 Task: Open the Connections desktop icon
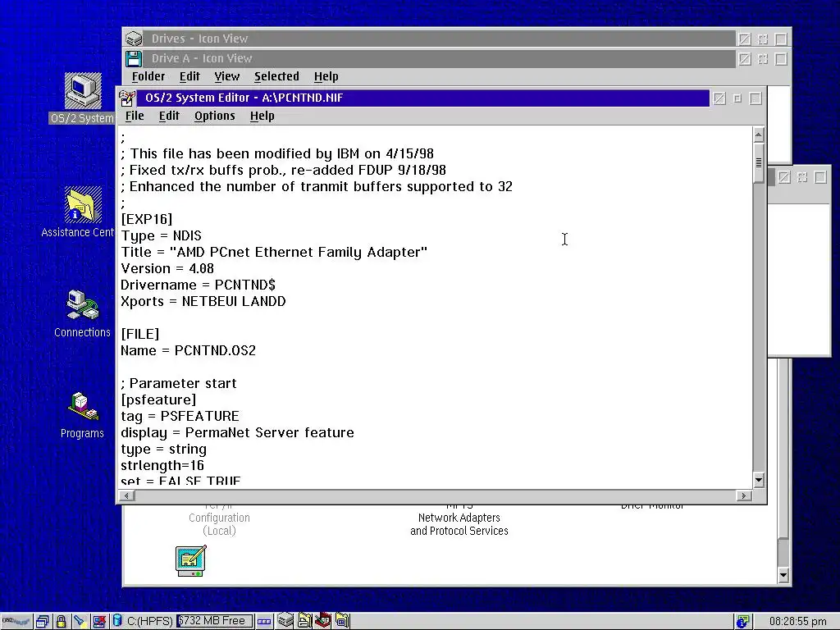click(83, 307)
